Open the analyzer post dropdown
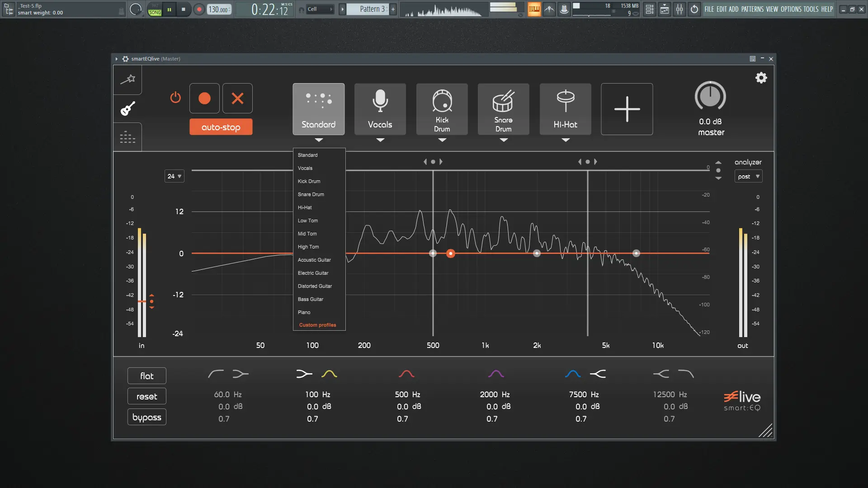 [748, 176]
